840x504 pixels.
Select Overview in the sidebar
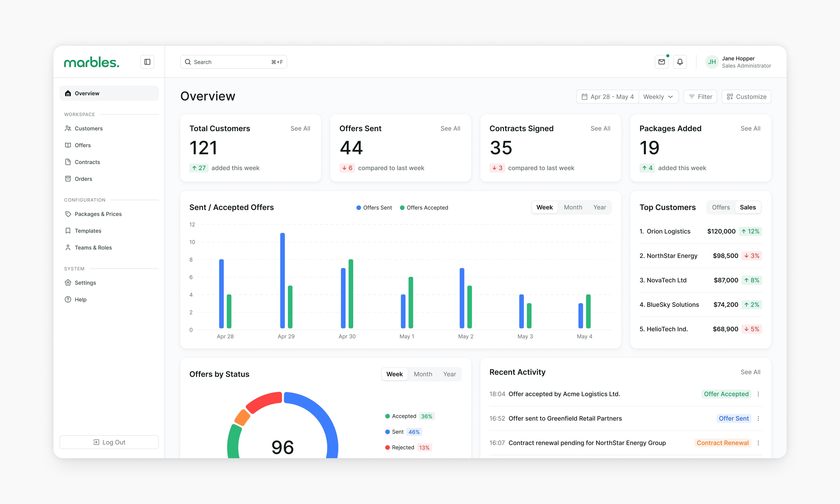pos(109,93)
